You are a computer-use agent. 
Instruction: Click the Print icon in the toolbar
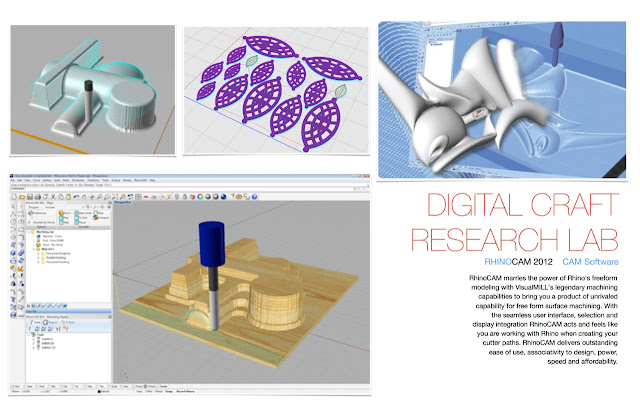(38, 196)
